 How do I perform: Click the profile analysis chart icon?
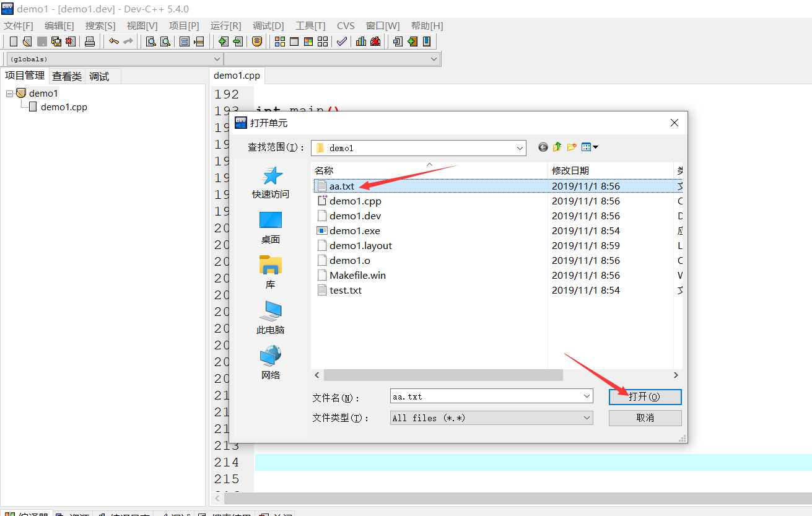click(x=361, y=42)
